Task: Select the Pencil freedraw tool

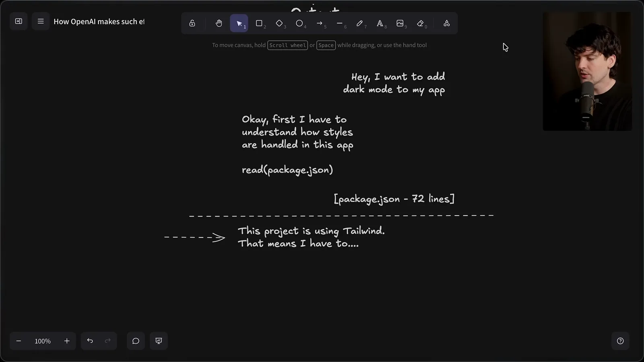Action: [x=360, y=23]
